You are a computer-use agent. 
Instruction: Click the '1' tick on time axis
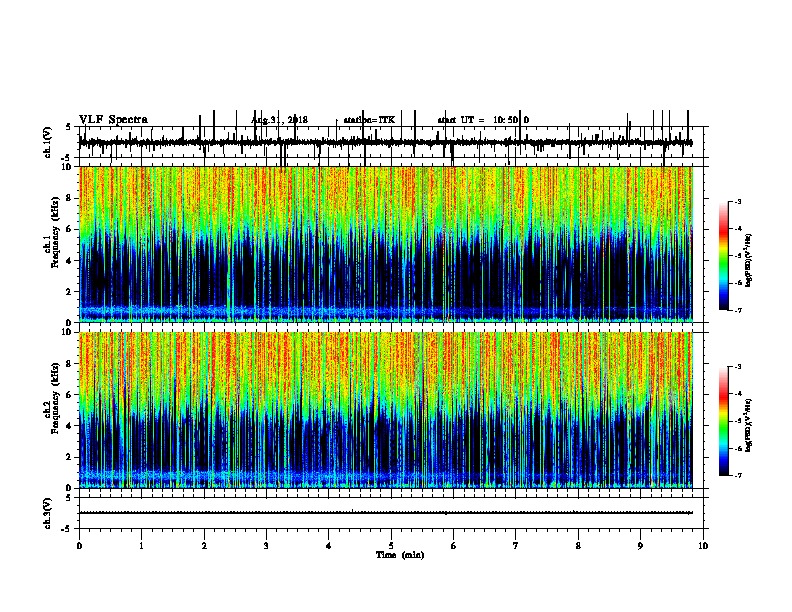pos(141,545)
